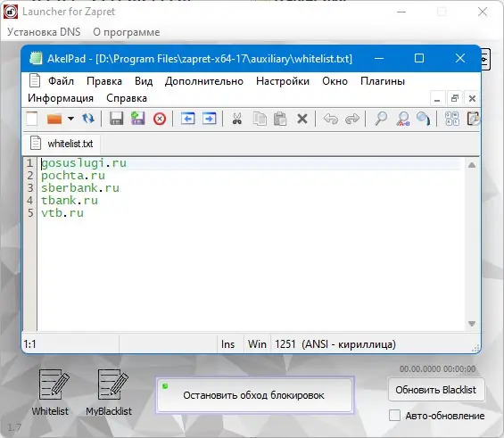
Task: Open the Дополнительно menu
Action: (204, 81)
